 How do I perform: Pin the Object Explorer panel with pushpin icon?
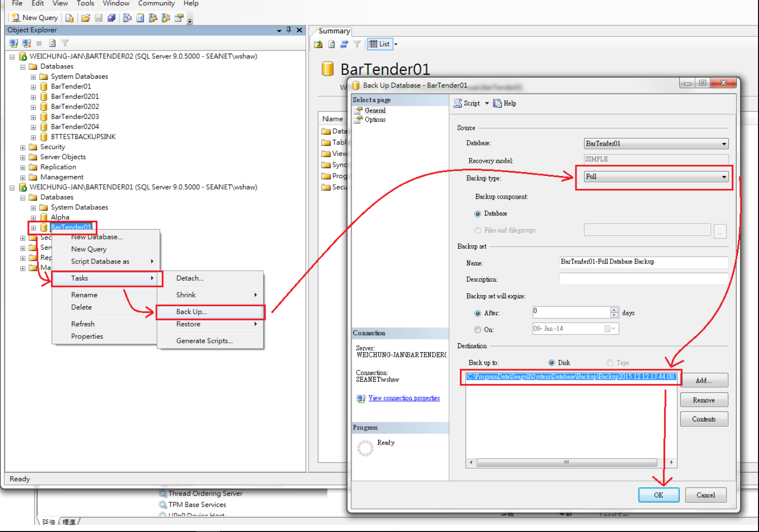tap(289, 30)
